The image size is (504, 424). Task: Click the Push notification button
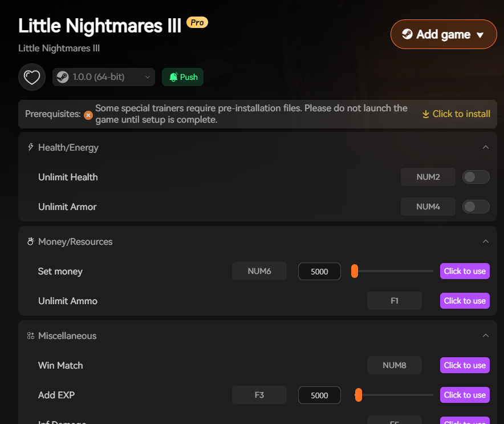coord(182,77)
